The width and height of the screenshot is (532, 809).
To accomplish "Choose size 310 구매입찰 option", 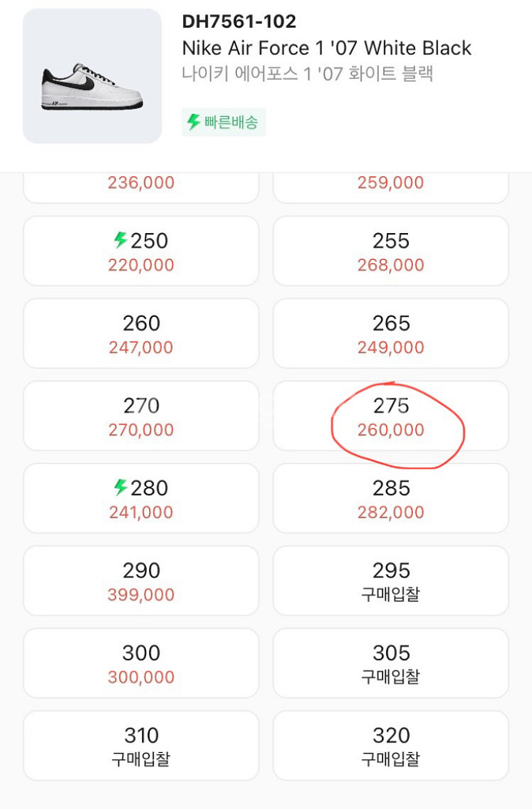I will tap(141, 746).
